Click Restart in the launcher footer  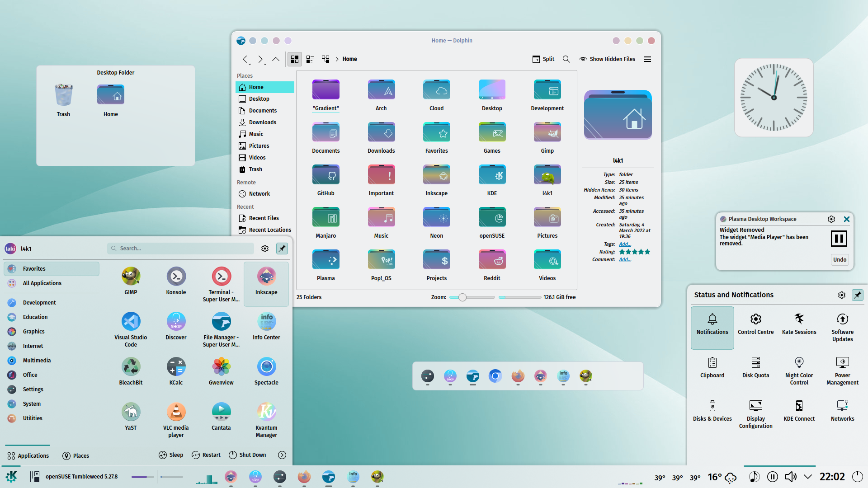pos(206,455)
